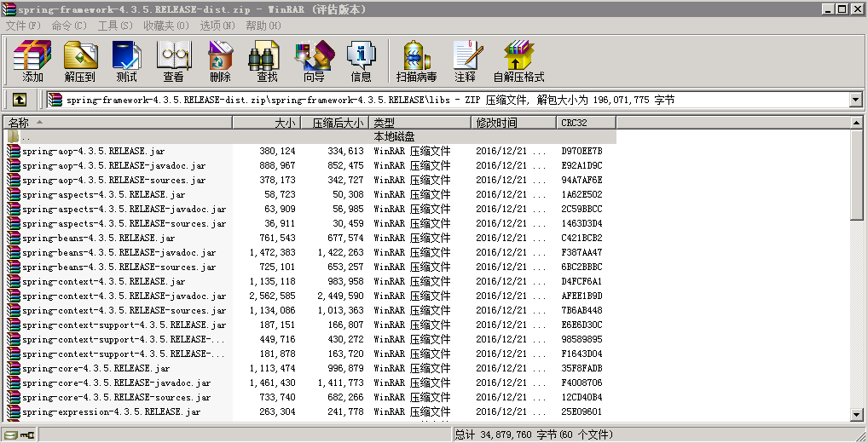The width and height of the screenshot is (868, 443).
Task: Click the key password icon in status bar
Action: [27, 434]
